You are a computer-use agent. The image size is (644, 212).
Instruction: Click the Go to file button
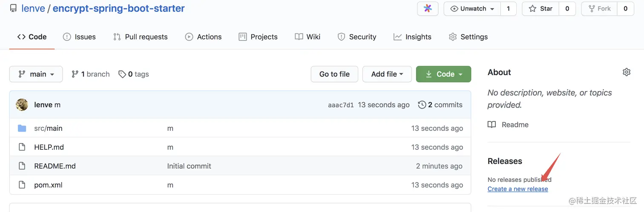(334, 74)
